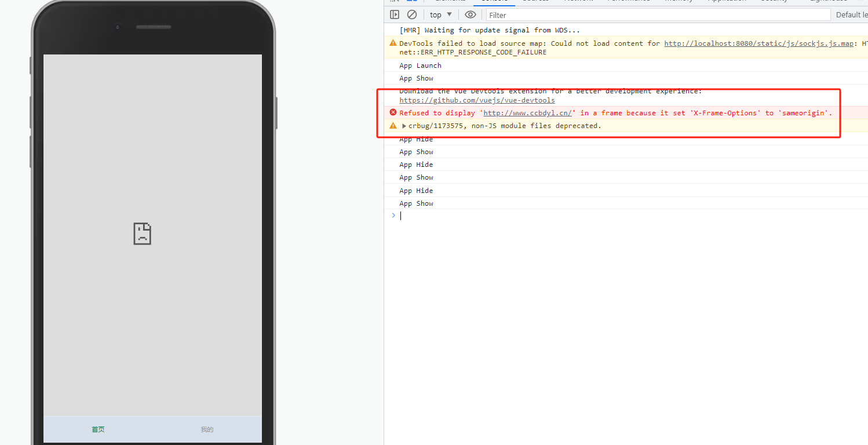Tap the 首页 tab in phone preview
The height and width of the screenshot is (445, 868).
tap(98, 429)
